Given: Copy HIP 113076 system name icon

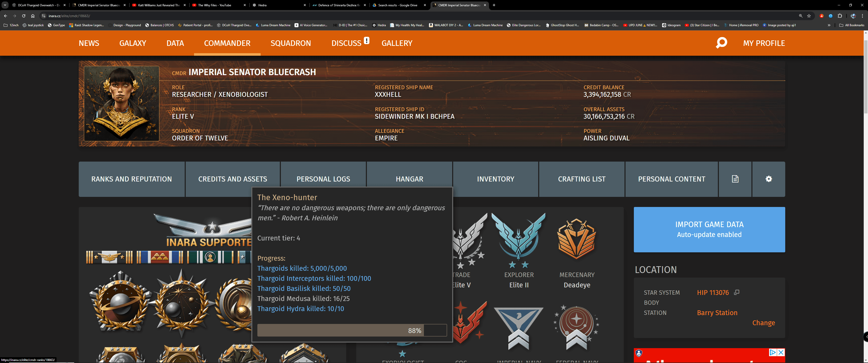Looking at the screenshot, I should (x=737, y=292).
